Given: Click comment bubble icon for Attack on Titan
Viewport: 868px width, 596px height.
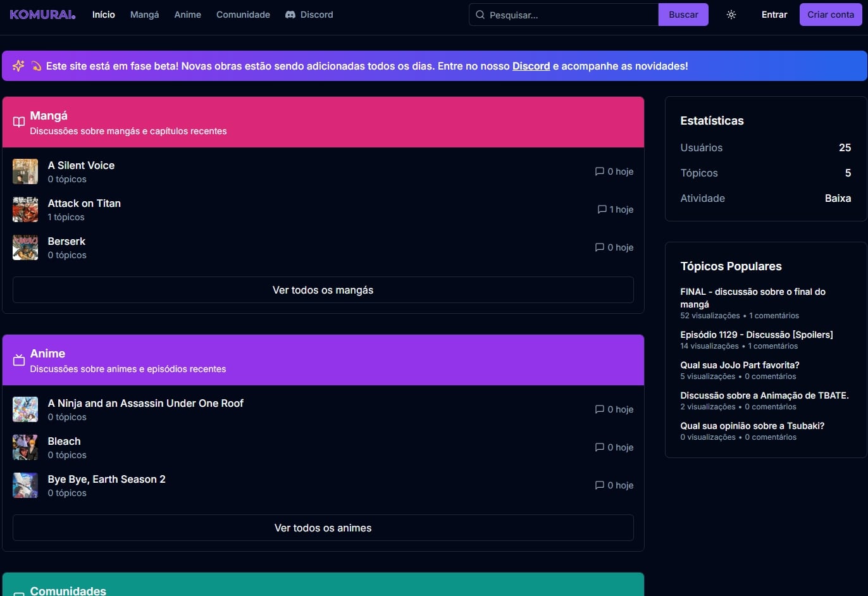Looking at the screenshot, I should coord(602,209).
